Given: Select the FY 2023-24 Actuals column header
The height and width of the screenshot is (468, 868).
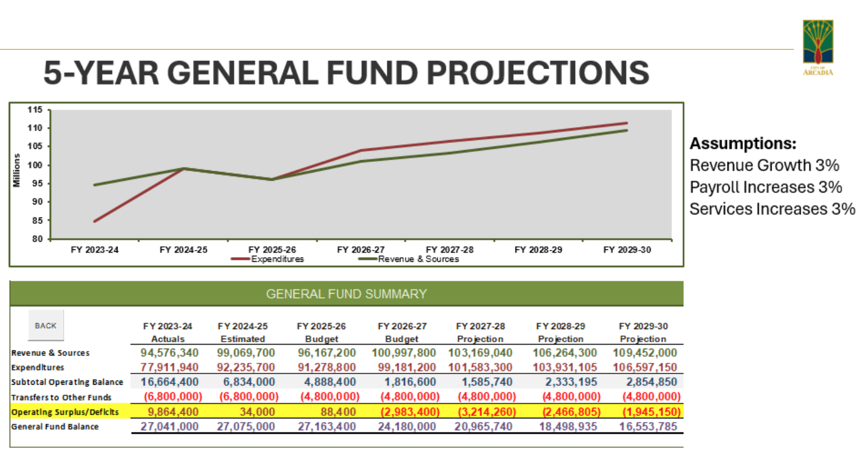Looking at the screenshot, I should tap(168, 332).
